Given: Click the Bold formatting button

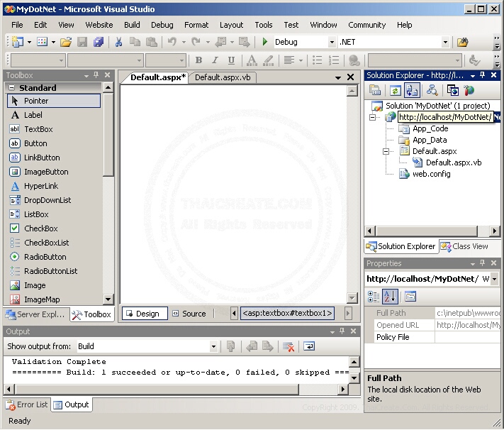Looking at the screenshot, I should pyautogui.click(x=198, y=60).
